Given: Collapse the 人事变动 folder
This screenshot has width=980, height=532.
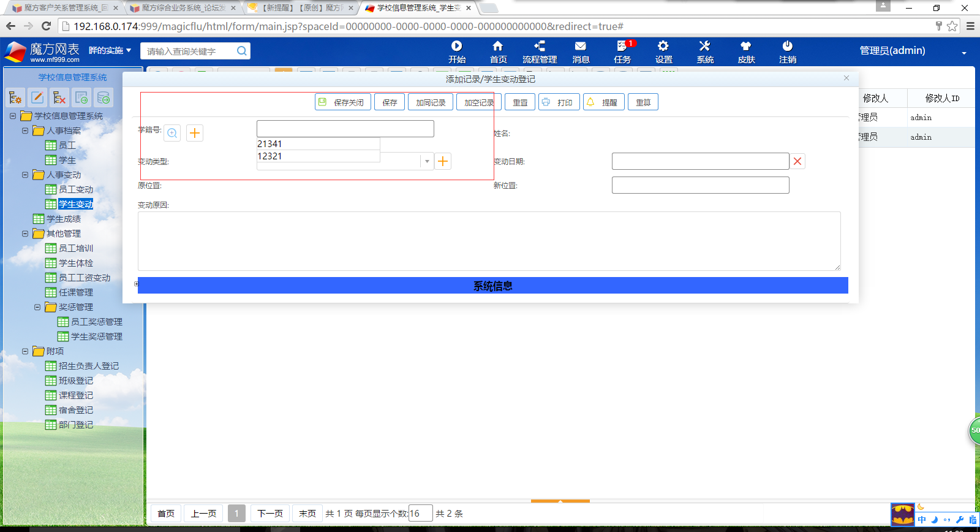Looking at the screenshot, I should tap(24, 175).
